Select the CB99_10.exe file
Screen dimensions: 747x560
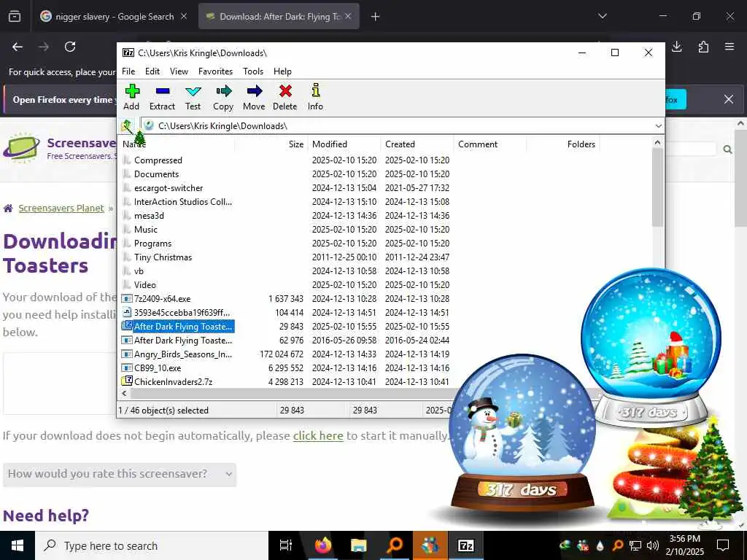(x=158, y=368)
